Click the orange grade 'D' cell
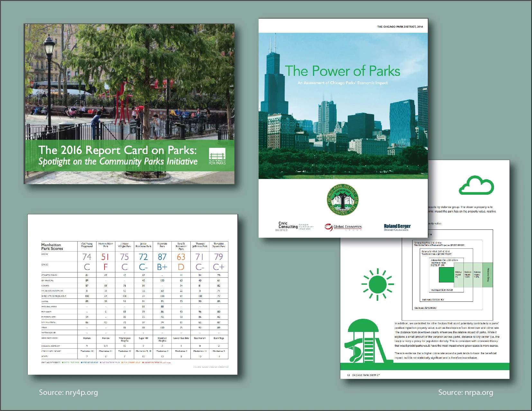Image resolution: width=532 pixels, height=411 pixels. pyautogui.click(x=181, y=267)
